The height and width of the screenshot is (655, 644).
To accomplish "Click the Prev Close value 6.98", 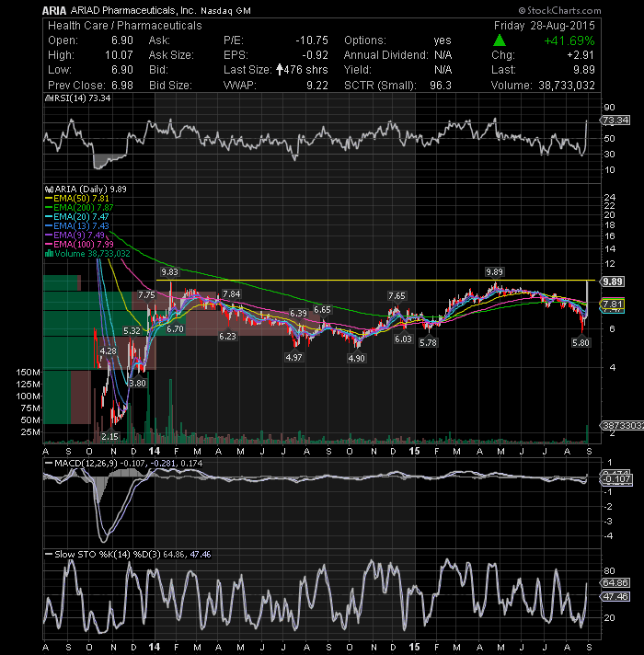I will click(x=122, y=86).
